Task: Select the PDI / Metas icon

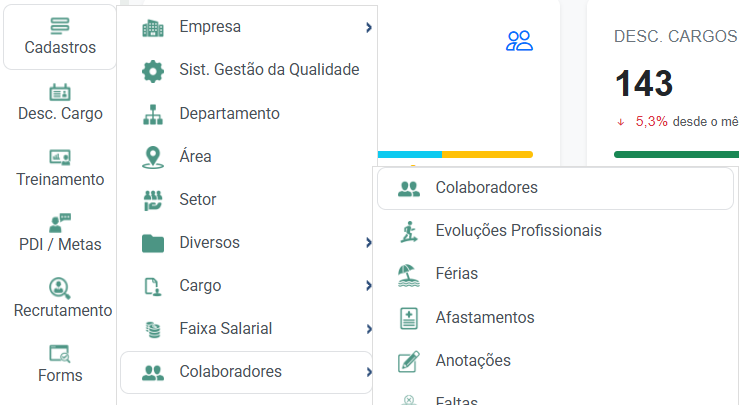Action: pyautogui.click(x=60, y=222)
